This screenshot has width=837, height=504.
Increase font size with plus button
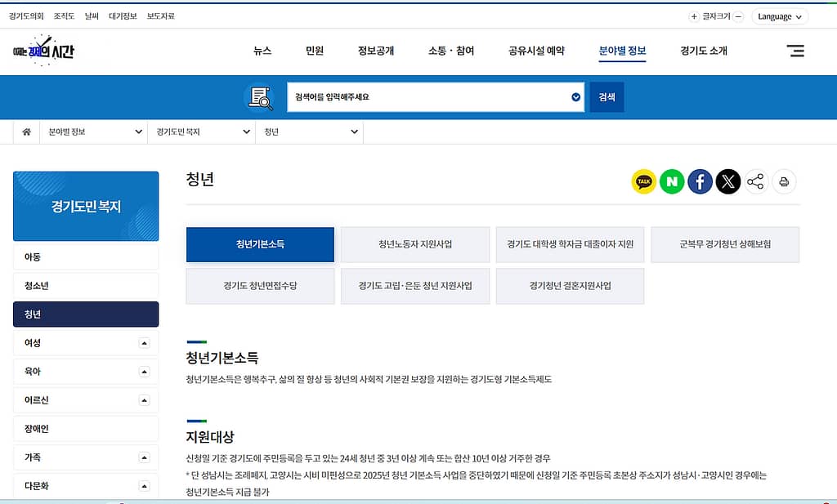tap(694, 16)
